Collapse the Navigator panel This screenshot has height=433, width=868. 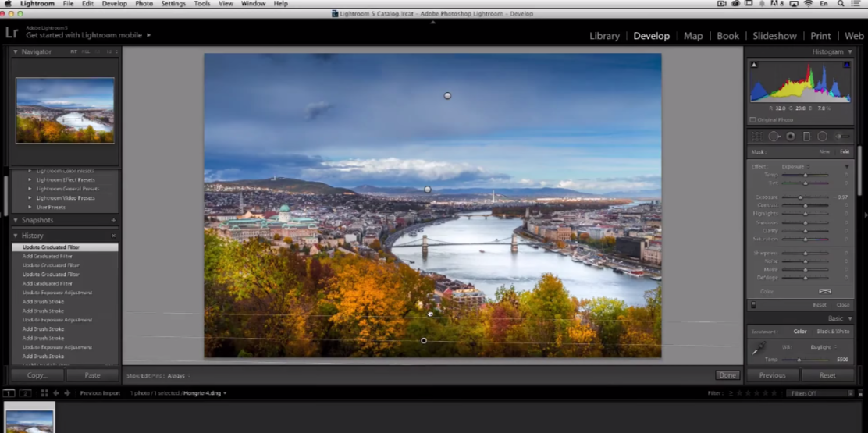point(16,52)
